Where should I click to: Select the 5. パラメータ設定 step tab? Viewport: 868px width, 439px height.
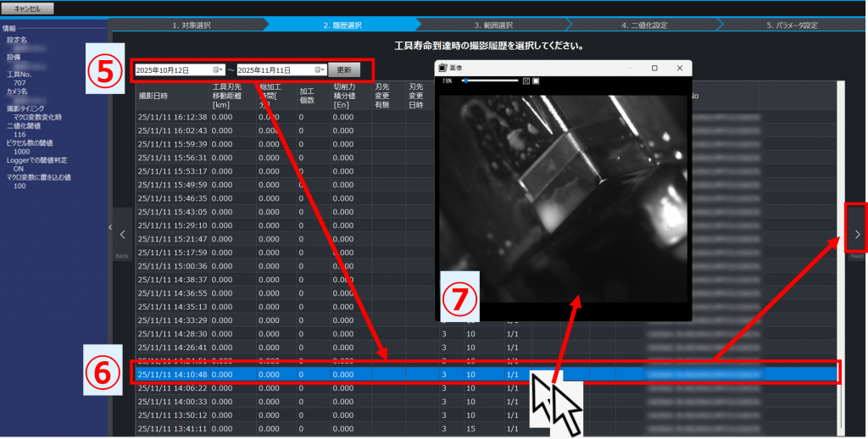793,25
